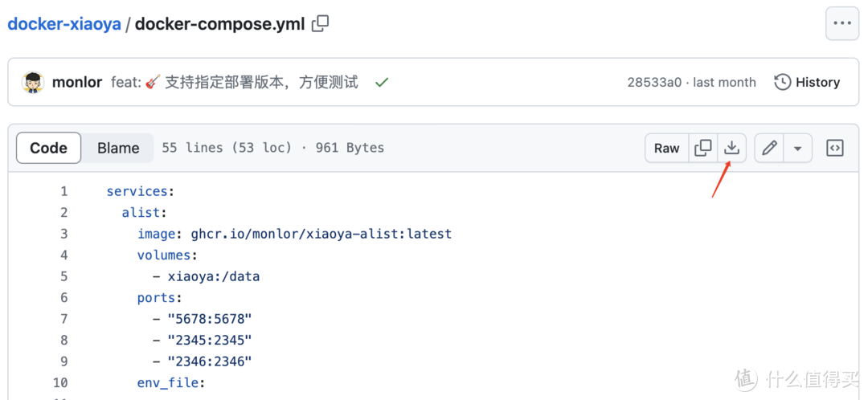Screen dimensions: 868x400
Task: Download the raw file
Action: pyautogui.click(x=731, y=148)
